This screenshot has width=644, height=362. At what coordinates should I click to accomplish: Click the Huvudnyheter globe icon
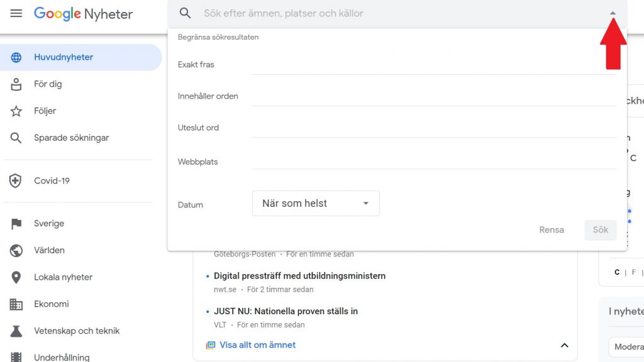point(16,57)
